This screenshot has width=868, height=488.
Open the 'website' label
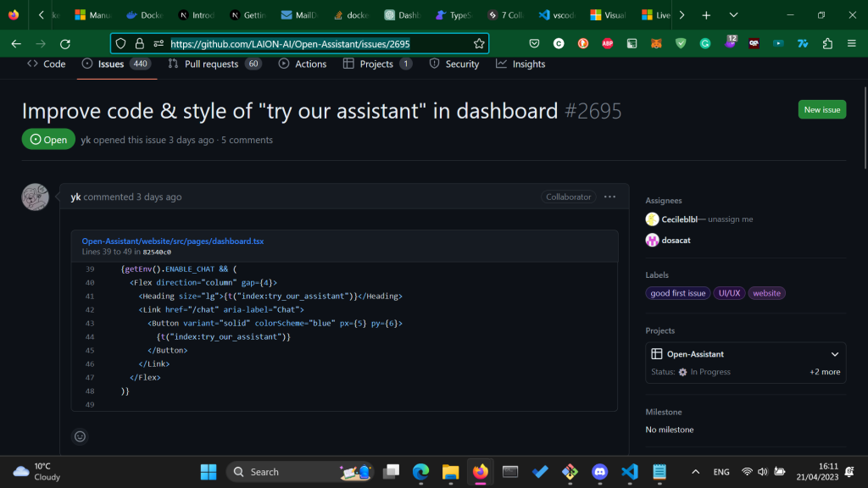(x=766, y=293)
